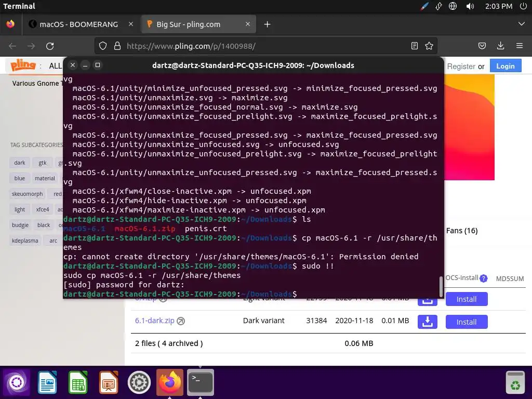The width and height of the screenshot is (532, 399).
Task: Select the kdeplasma tag
Action: coord(25,241)
